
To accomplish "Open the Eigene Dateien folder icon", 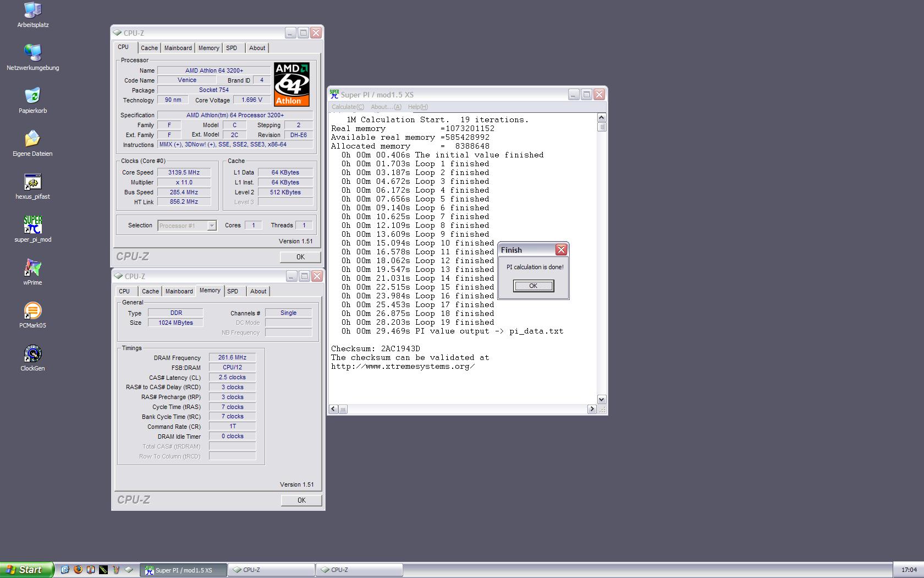I will pyautogui.click(x=33, y=143).
